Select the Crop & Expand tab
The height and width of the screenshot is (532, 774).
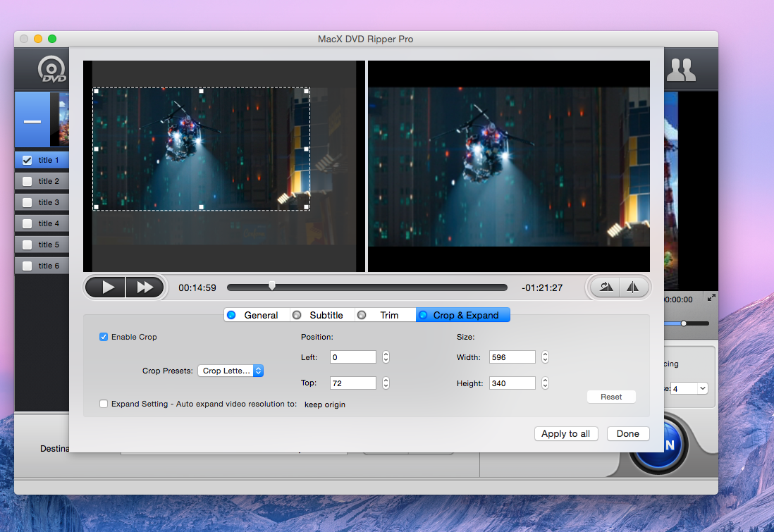click(x=463, y=315)
